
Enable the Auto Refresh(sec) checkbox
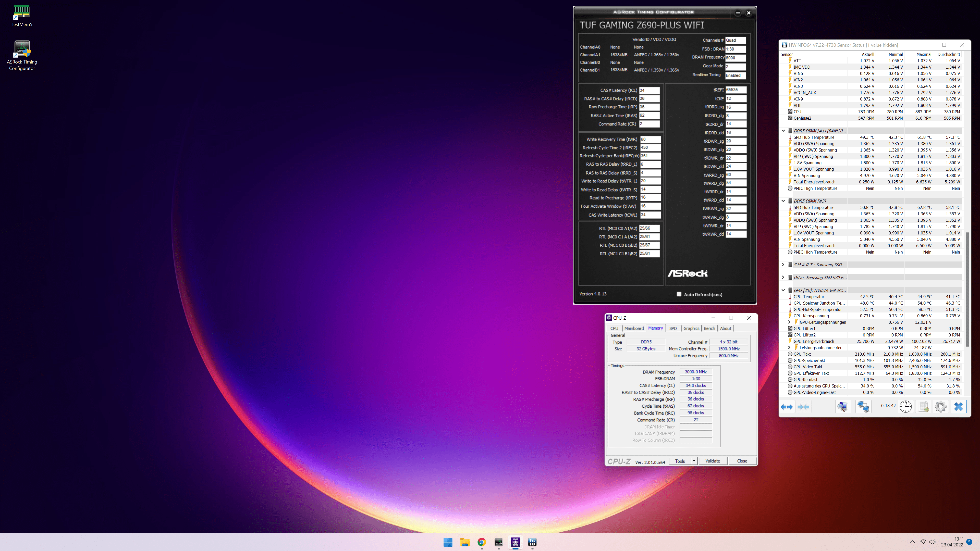679,294
